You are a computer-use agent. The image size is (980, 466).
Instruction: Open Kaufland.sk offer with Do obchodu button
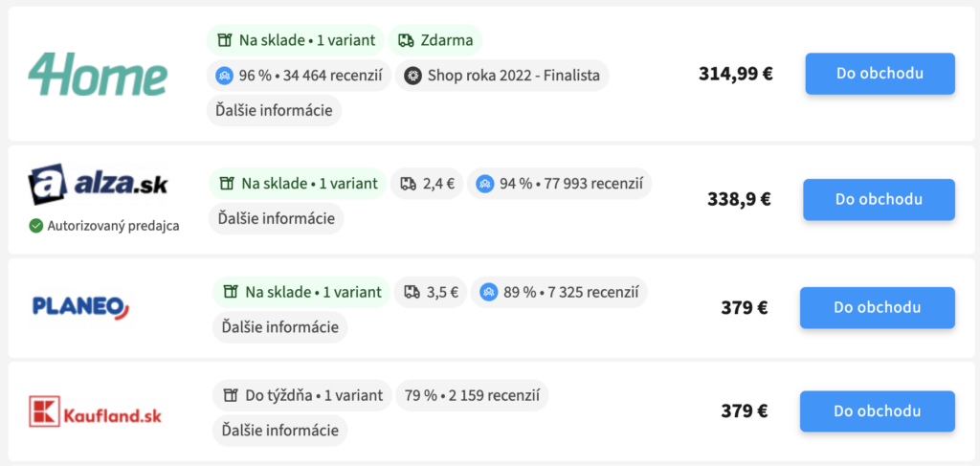[878, 411]
